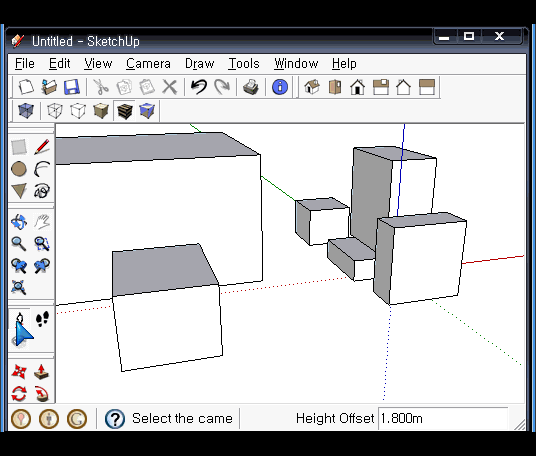536x456 pixels.
Task: Switch to Shaded with Textures style
Action: [124, 111]
